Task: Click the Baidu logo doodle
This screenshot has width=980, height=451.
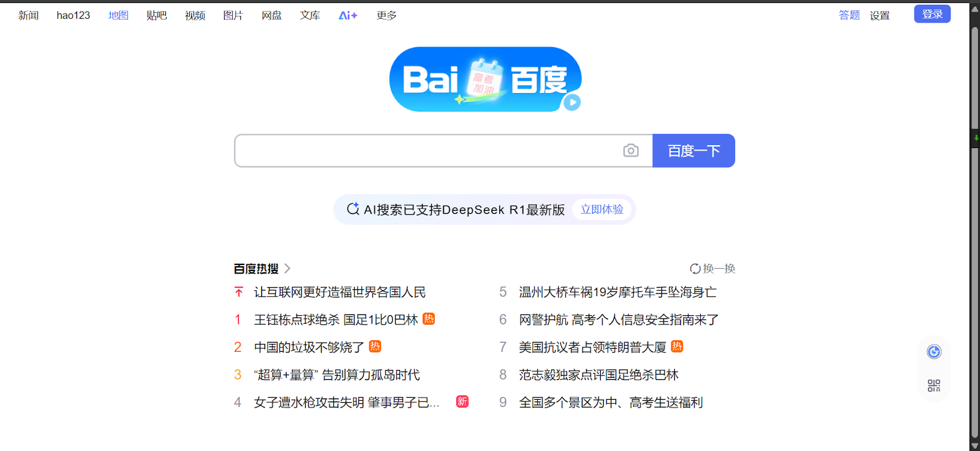Action: pos(485,80)
